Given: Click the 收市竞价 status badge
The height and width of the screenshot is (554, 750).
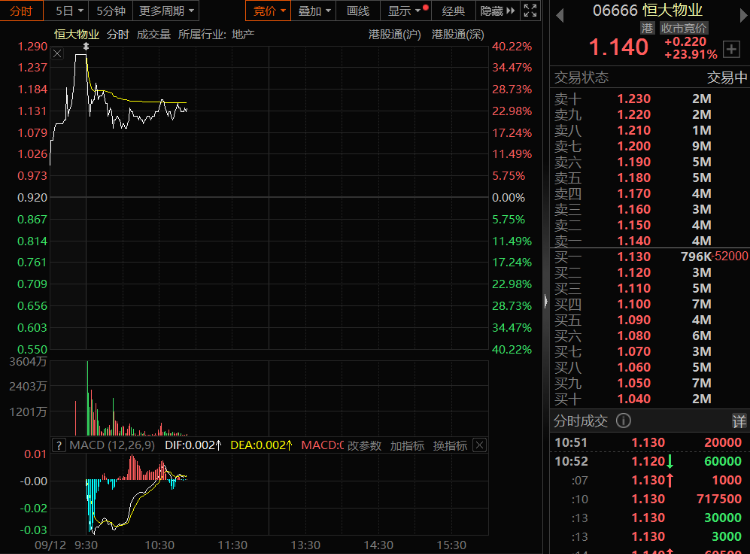Looking at the screenshot, I should pyautogui.click(x=684, y=28).
